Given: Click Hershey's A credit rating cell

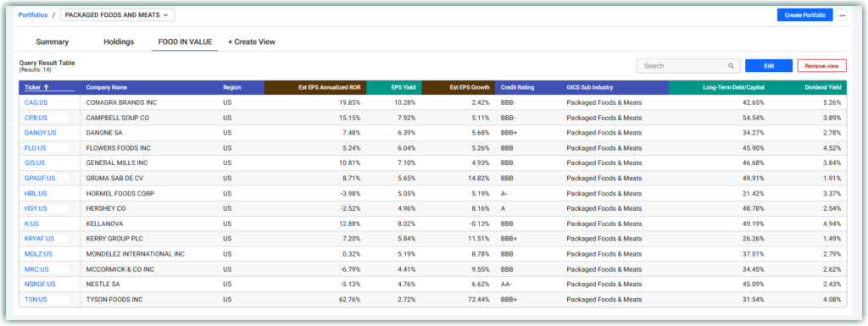Looking at the screenshot, I should pyautogui.click(x=503, y=208).
